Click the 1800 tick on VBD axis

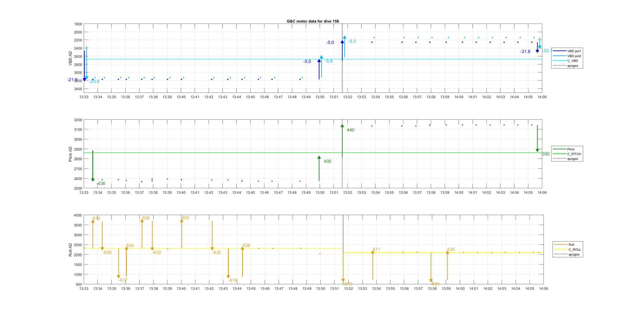78,24
